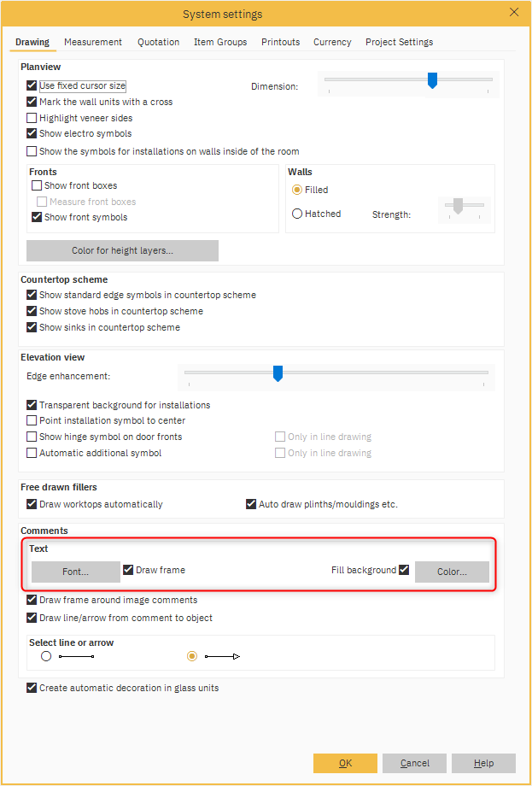Select the plain line without arrow option
This screenshot has height=786, width=532.
(x=46, y=656)
